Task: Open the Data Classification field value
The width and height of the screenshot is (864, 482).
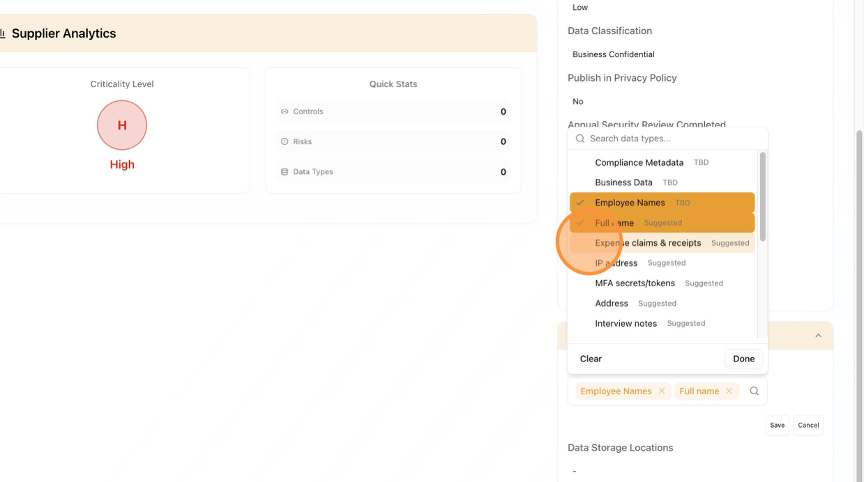Action: point(613,54)
